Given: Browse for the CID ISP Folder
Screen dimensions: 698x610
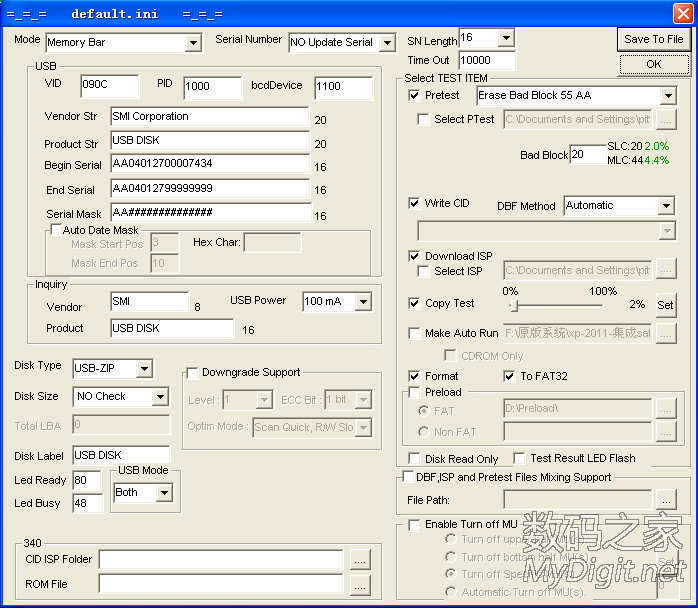Looking at the screenshot, I should (360, 560).
